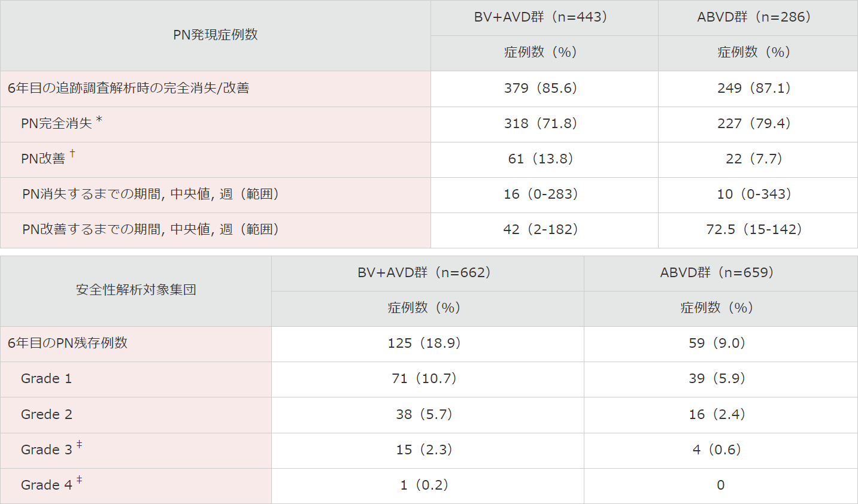
Task: Click the Grade 4 row label
Action: tap(136, 485)
